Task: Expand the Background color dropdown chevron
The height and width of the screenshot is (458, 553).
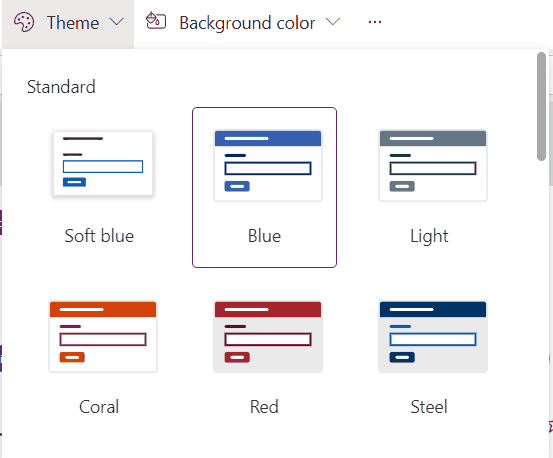Action: (333, 22)
